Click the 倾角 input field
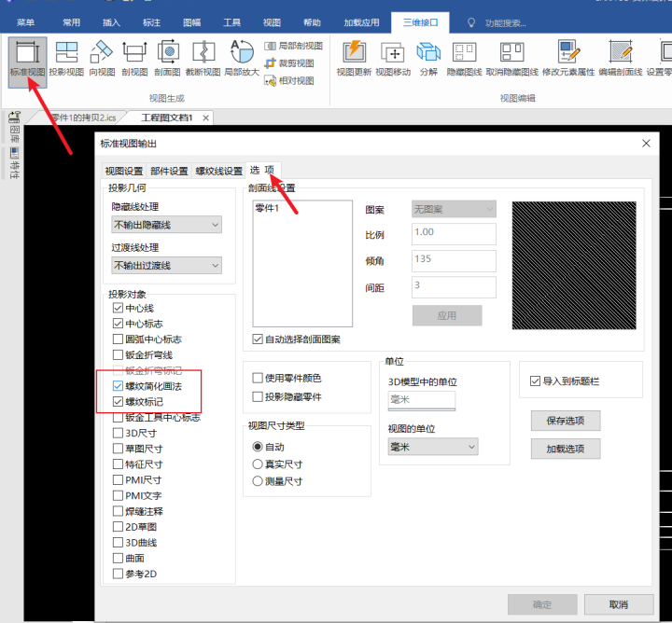The height and width of the screenshot is (623, 672). pos(454,261)
